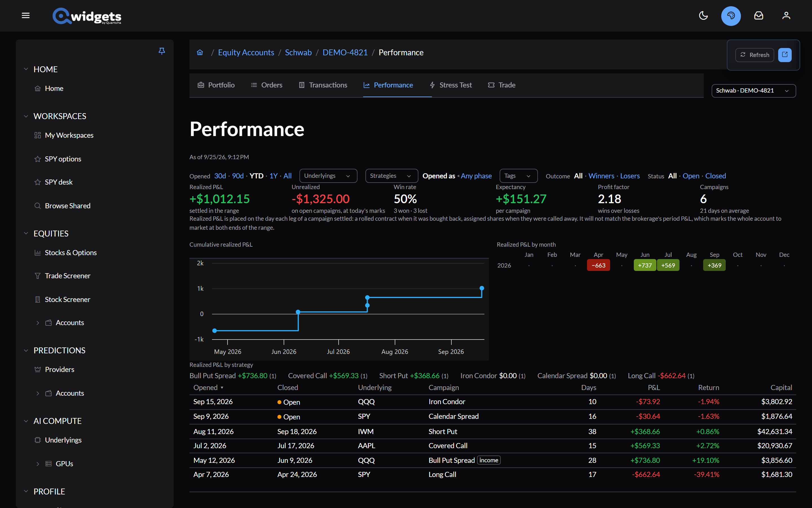Open the inbox icon in the header
Image resolution: width=812 pixels, height=508 pixels.
(759, 16)
